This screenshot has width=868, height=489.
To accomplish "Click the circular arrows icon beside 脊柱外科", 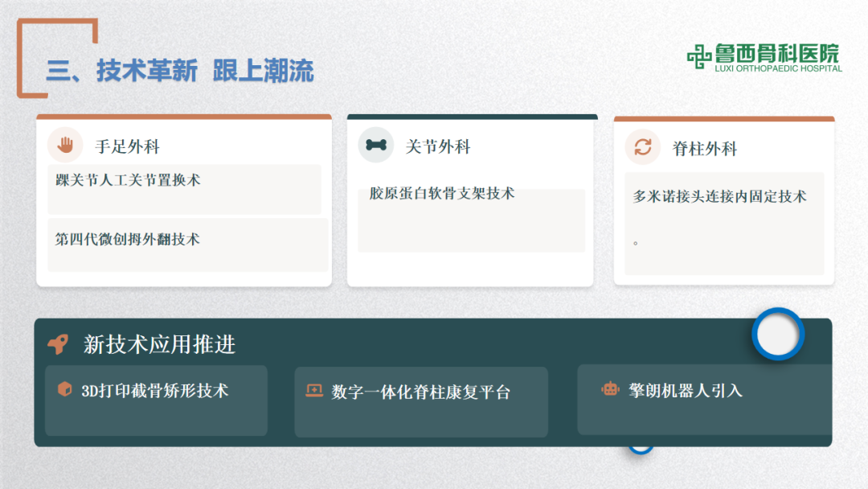I will [641, 148].
